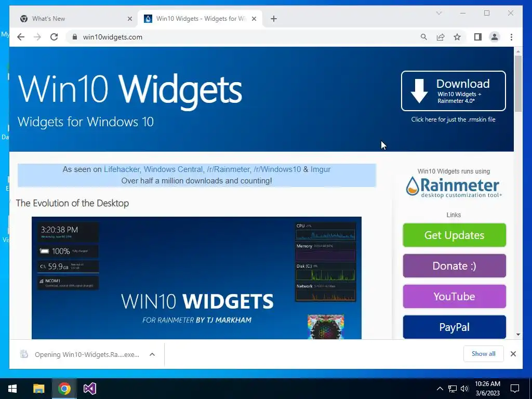Click the taskbar clock and date
Viewport: 532px width, 399px height.
487,389
